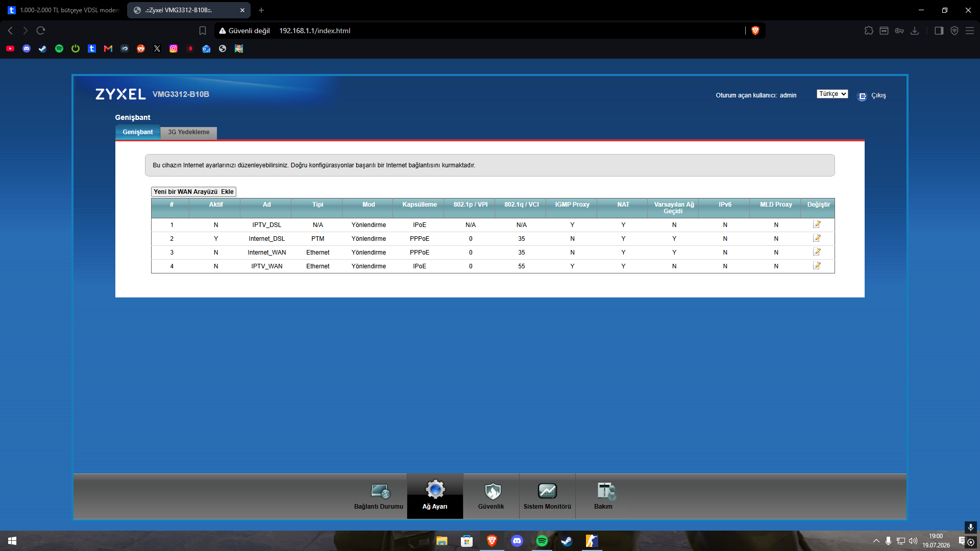Edit the Internet_DSL WAN interface

tap(817, 238)
